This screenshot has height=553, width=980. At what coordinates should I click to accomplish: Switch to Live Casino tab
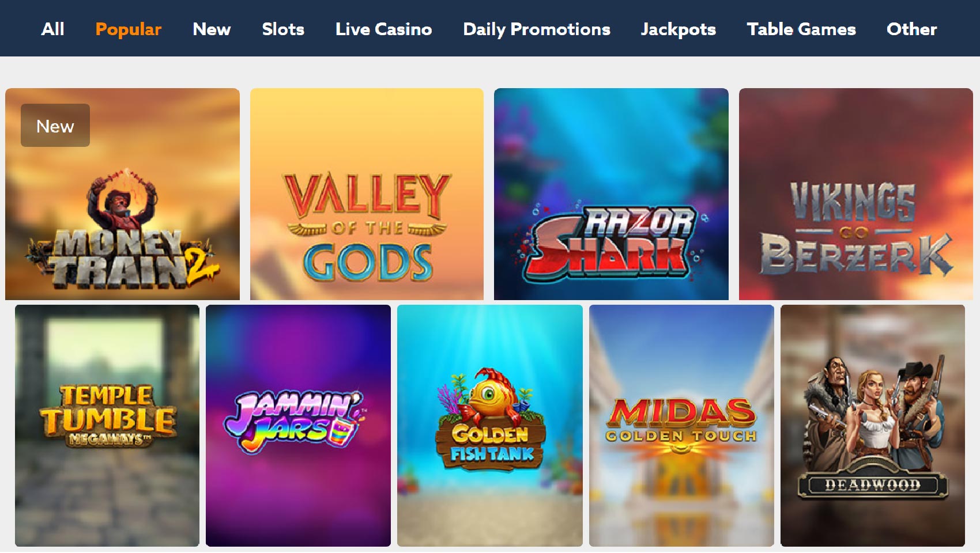[x=383, y=29]
